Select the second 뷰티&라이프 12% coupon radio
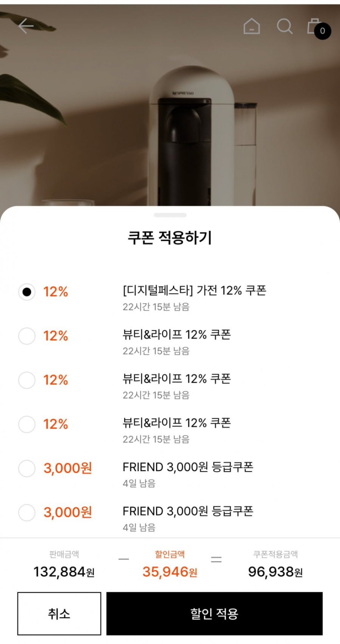340x644 pixels. click(27, 380)
